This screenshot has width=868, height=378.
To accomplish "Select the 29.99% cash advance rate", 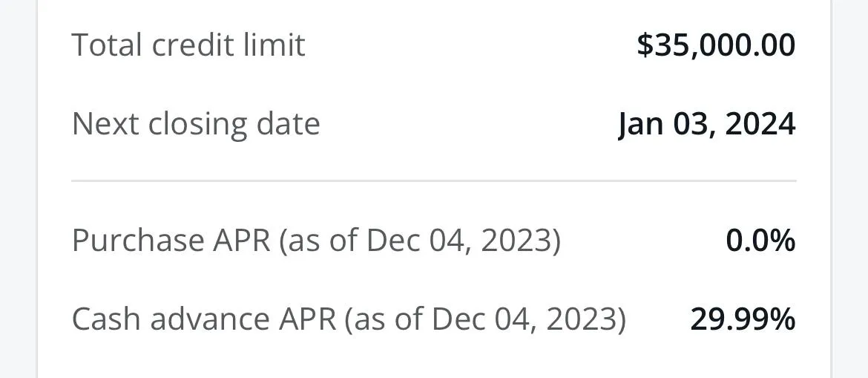I will [743, 319].
